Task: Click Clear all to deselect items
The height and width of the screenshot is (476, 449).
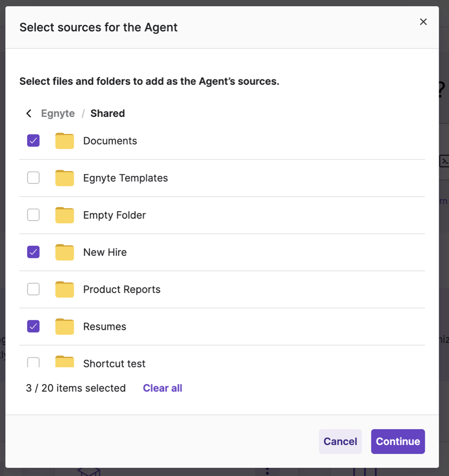Action: click(x=162, y=388)
